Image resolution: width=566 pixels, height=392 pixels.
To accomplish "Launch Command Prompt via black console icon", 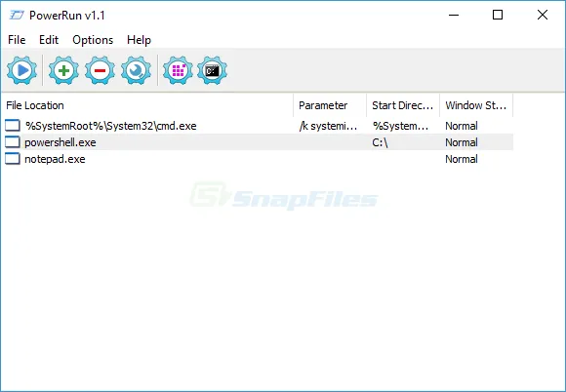I will tap(213, 70).
